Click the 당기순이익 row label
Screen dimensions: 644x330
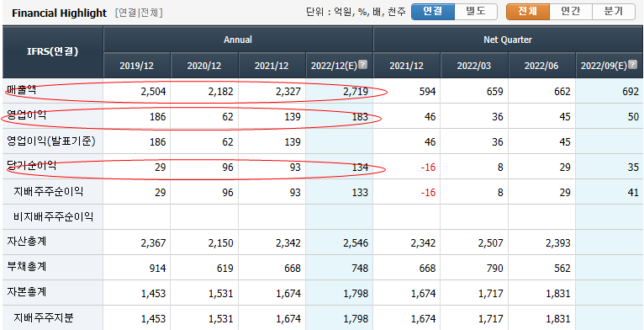(x=32, y=166)
